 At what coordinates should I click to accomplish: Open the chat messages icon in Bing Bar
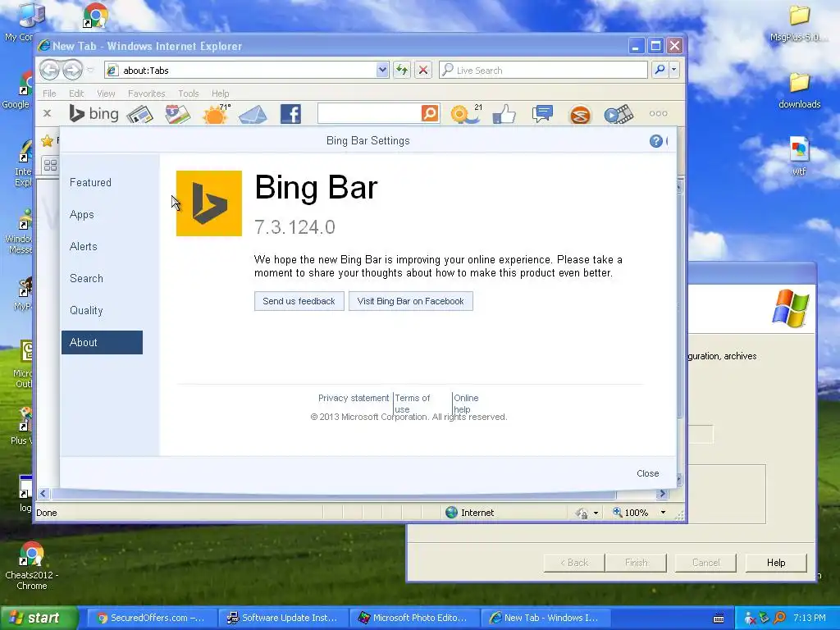click(x=542, y=113)
